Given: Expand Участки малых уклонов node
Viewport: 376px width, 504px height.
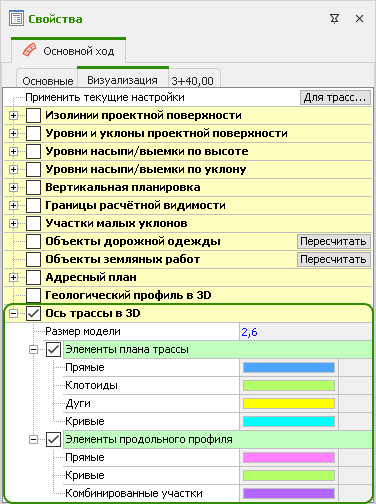Looking at the screenshot, I should 13,224.
